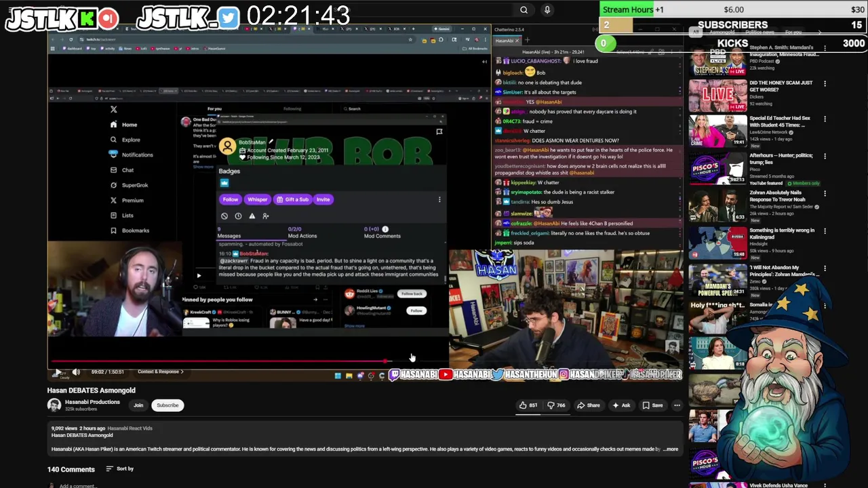Open the Hasanabi Productions channel link
The width and height of the screenshot is (868, 488).
pyautogui.click(x=92, y=402)
